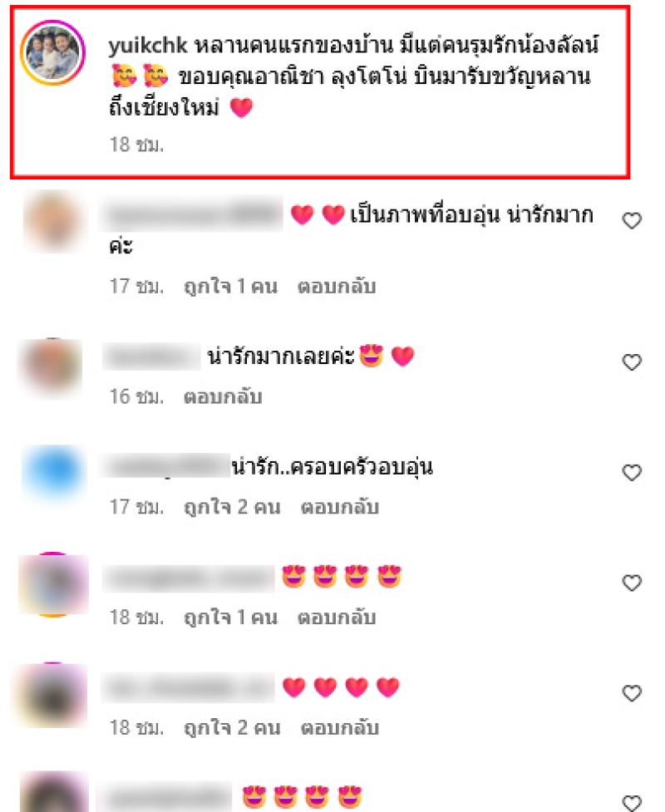Open blue avatar of 'ครอบครัวอบอุ่น' commenter

tap(53, 472)
